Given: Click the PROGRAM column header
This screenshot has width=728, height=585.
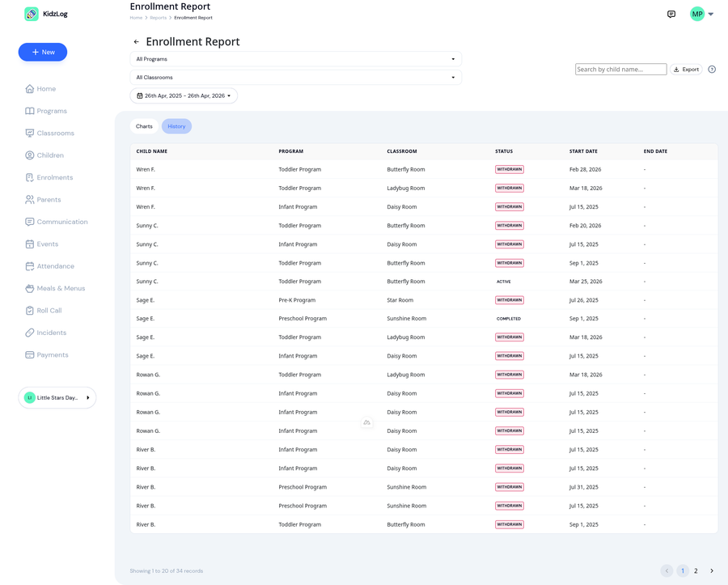Looking at the screenshot, I should pyautogui.click(x=290, y=151).
